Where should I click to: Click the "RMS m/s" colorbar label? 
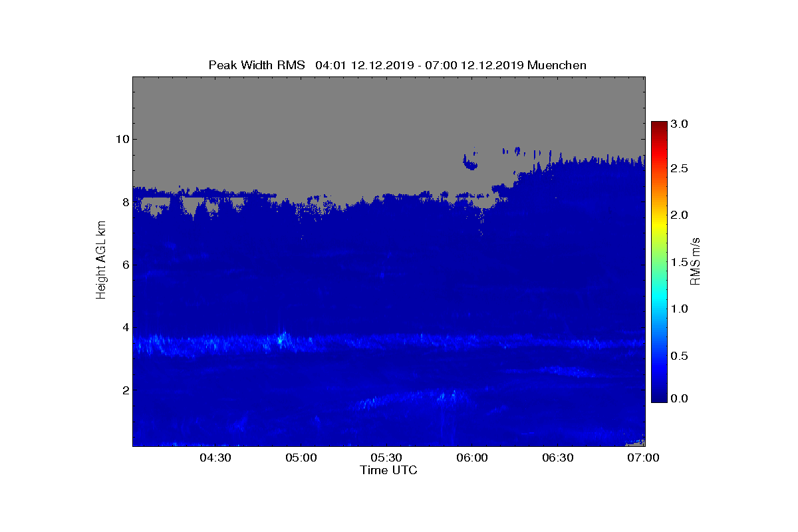tap(695, 261)
